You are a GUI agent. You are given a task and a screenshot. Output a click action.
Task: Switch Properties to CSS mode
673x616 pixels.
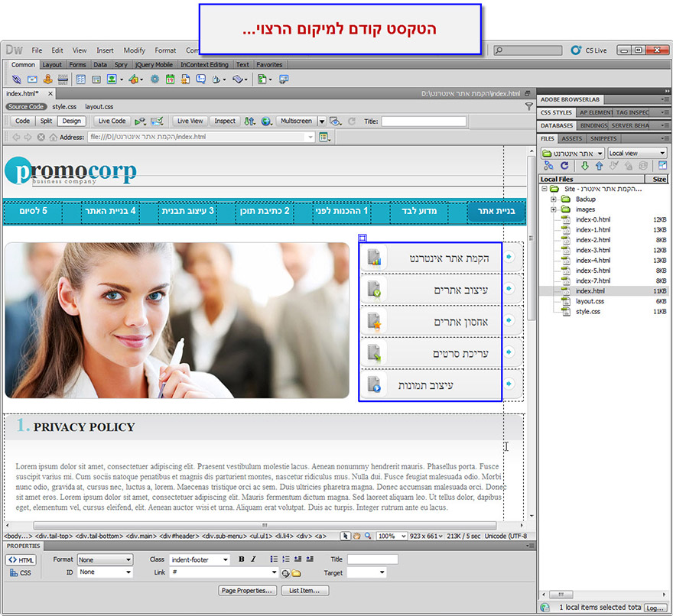(21, 572)
